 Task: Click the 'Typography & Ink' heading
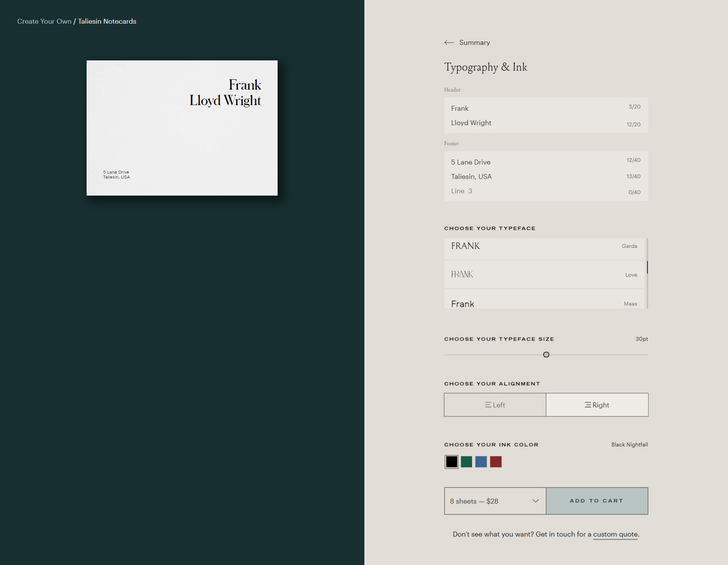coord(485,67)
